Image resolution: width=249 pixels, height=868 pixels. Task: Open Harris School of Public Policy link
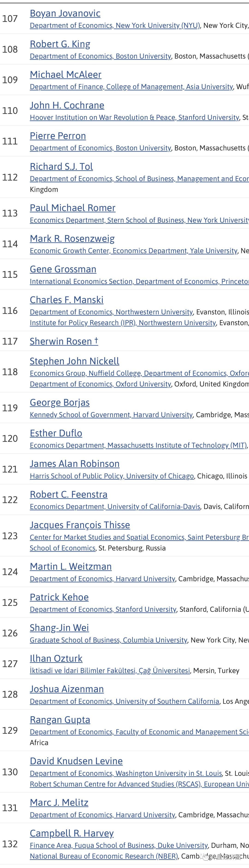[x=112, y=476]
